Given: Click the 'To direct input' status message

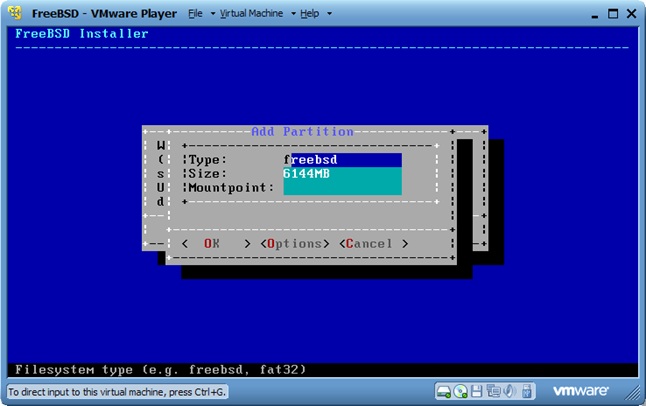Looking at the screenshot, I should tap(117, 392).
